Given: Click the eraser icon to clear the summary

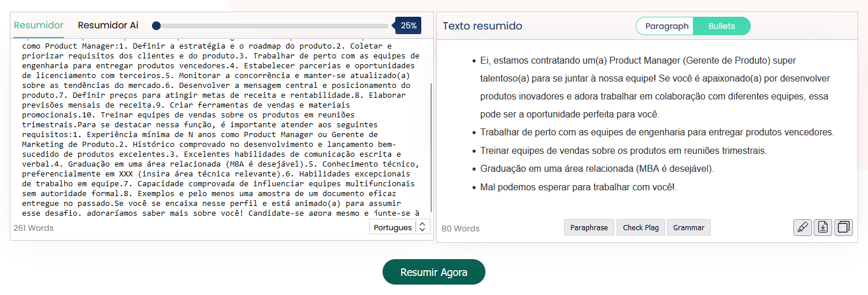Looking at the screenshot, I should [x=803, y=227].
